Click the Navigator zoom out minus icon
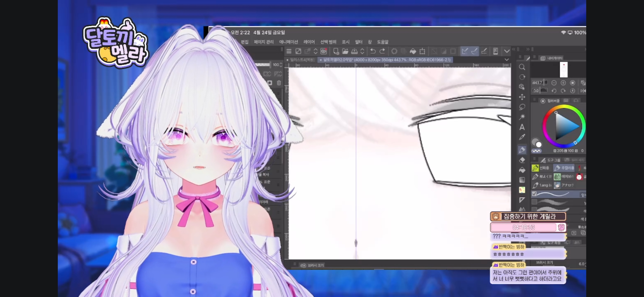The height and width of the screenshot is (297, 644). click(554, 83)
